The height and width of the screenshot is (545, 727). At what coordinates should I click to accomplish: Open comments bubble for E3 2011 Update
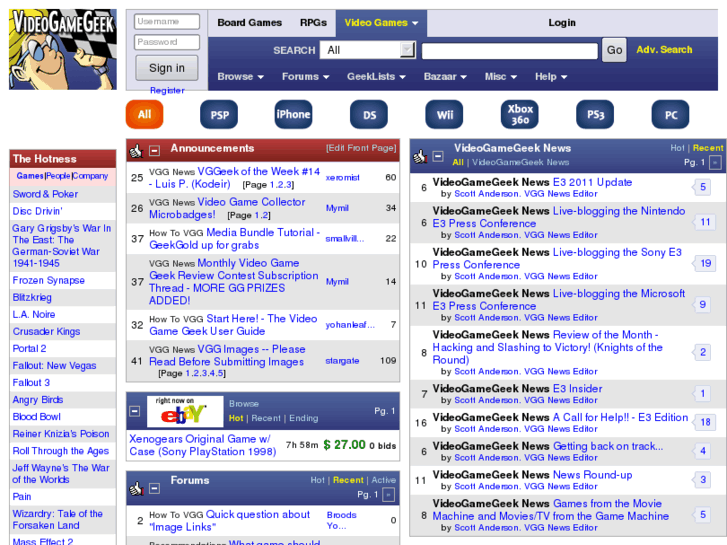702,187
